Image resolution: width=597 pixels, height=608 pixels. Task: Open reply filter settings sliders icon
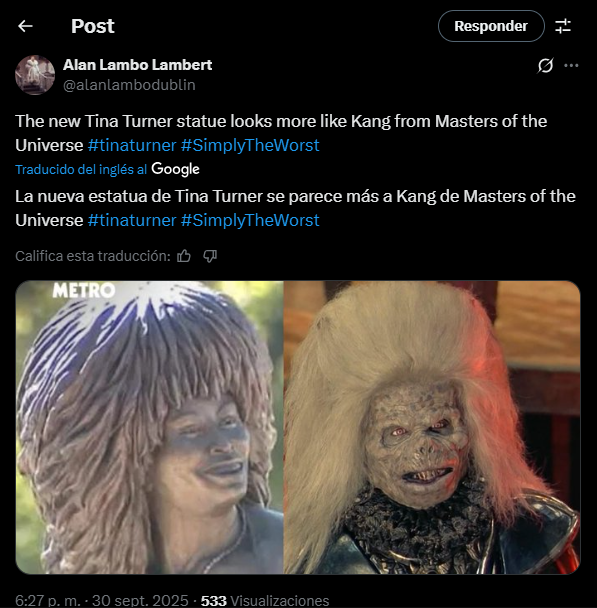[x=562, y=26]
